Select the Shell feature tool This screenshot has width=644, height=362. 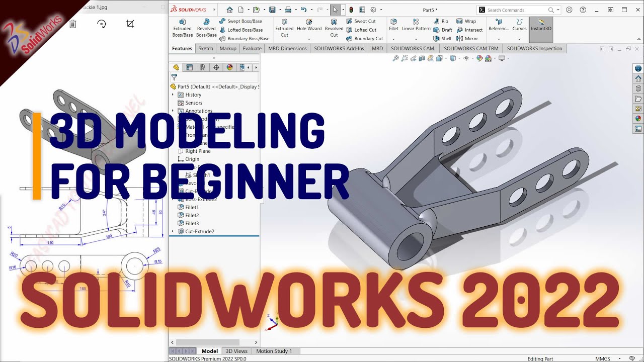442,38
